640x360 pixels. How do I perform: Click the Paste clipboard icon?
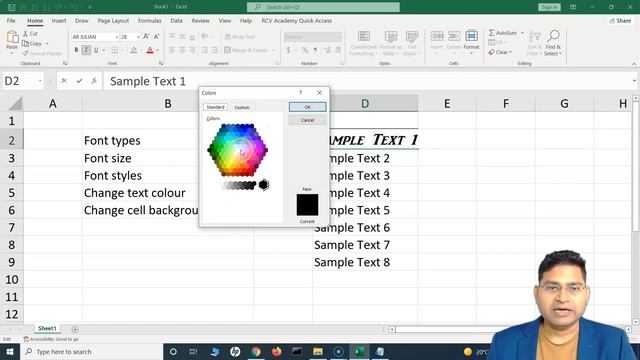pos(12,38)
